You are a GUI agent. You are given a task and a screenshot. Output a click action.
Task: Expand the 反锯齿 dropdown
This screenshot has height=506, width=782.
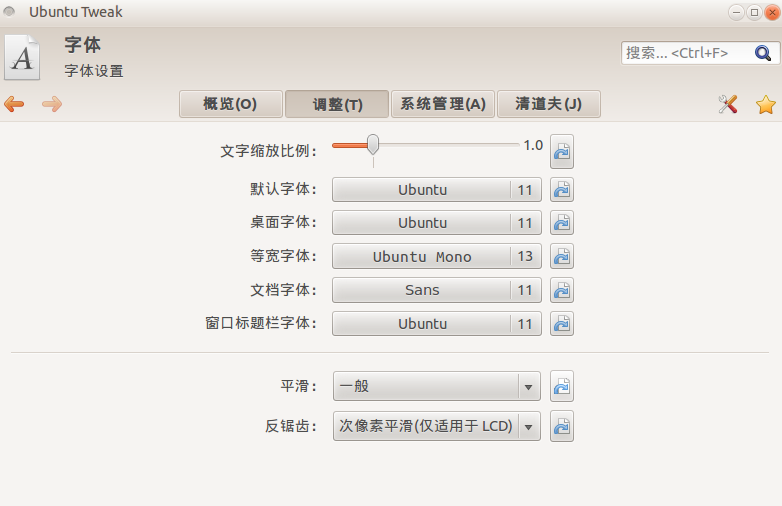click(x=436, y=426)
